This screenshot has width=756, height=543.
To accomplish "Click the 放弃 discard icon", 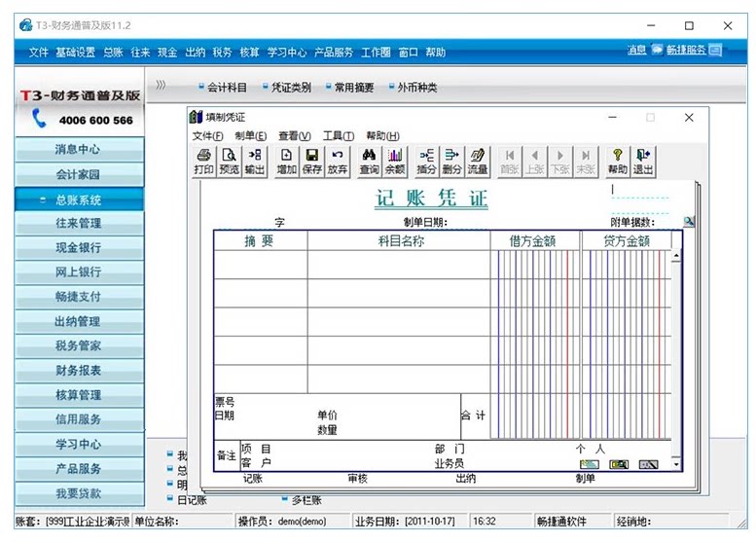I will point(338,162).
